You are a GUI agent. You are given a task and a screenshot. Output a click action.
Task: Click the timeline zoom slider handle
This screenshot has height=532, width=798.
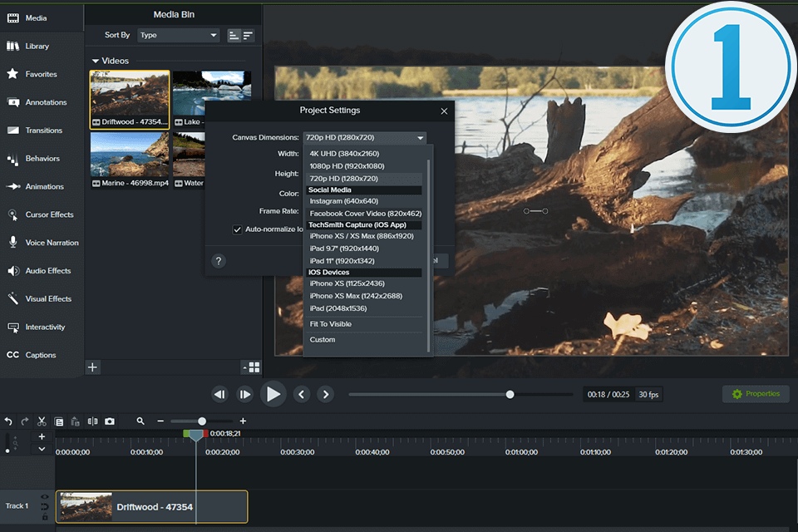(202, 421)
